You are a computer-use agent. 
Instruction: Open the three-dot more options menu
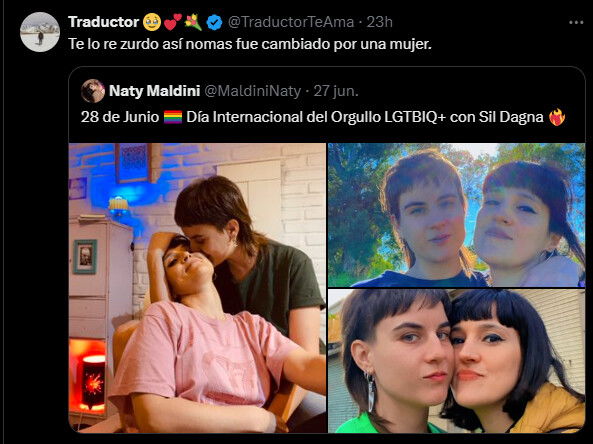576,23
